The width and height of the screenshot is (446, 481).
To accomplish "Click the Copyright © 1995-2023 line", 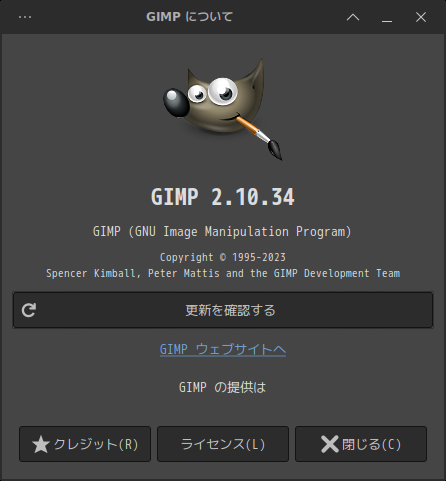I will 223,257.
